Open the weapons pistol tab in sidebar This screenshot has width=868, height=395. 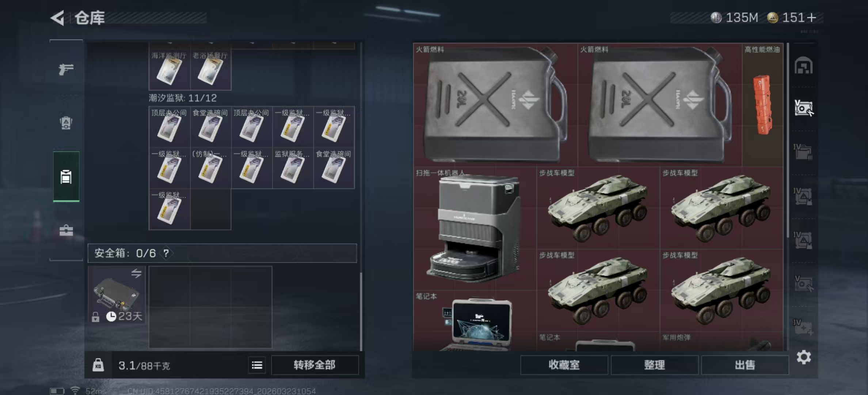click(66, 69)
